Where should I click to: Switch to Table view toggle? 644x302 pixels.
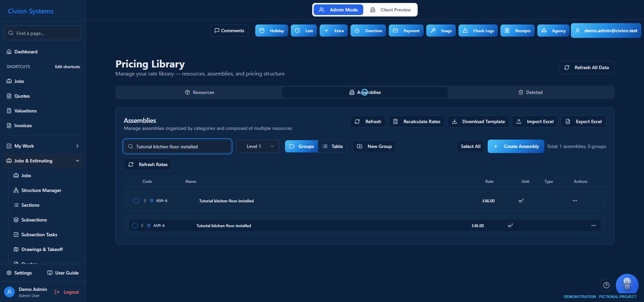[332, 146]
